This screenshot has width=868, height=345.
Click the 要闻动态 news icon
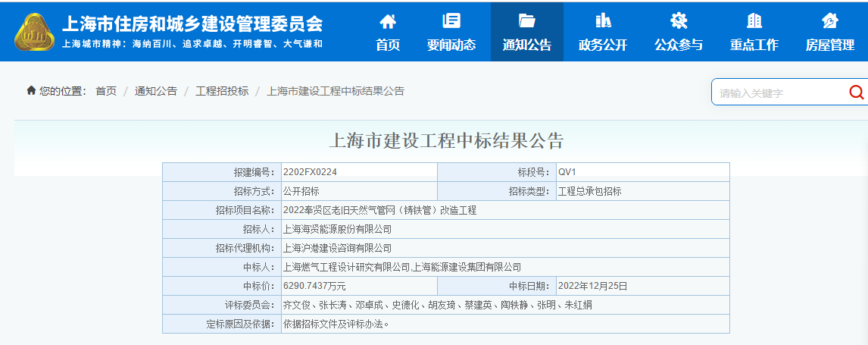point(451,21)
